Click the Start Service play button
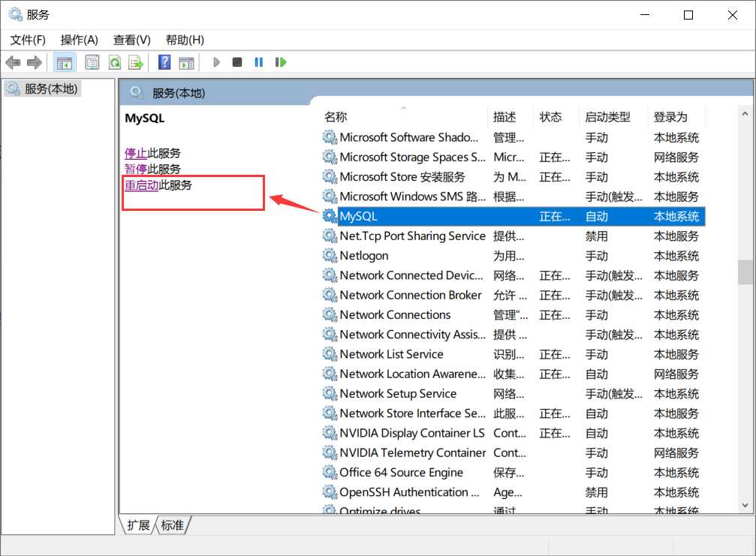The width and height of the screenshot is (756, 556). tap(216, 62)
